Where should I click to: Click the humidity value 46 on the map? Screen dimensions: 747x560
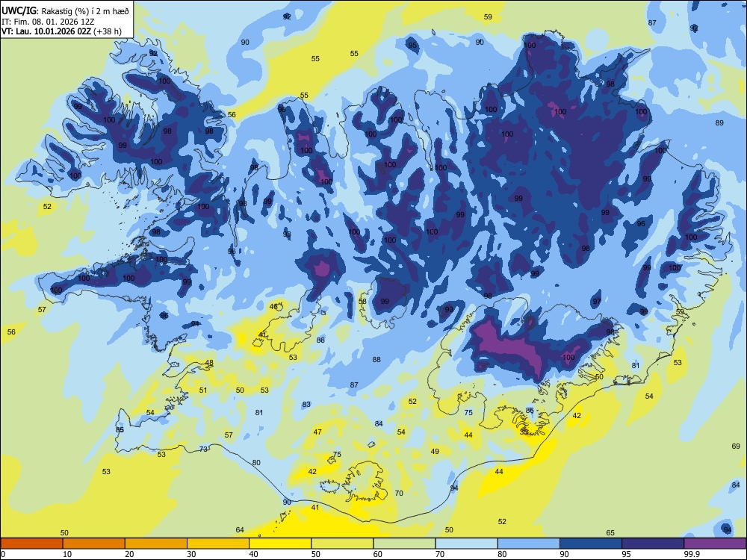coord(273,307)
